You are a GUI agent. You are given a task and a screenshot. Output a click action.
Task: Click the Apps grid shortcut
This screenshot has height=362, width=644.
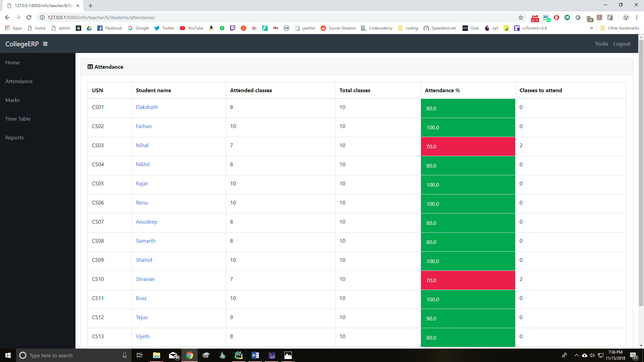(x=13, y=28)
